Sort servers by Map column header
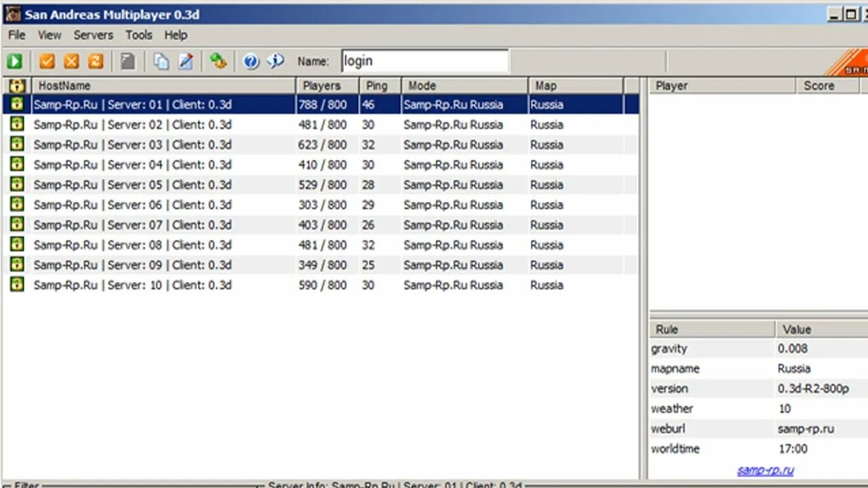Image resolution: width=868 pixels, height=488 pixels. point(576,86)
